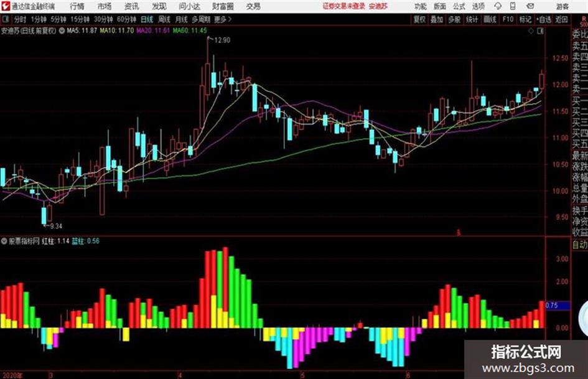Click the 2020年 label on time axis
588x379 pixels.
[x=12, y=375]
